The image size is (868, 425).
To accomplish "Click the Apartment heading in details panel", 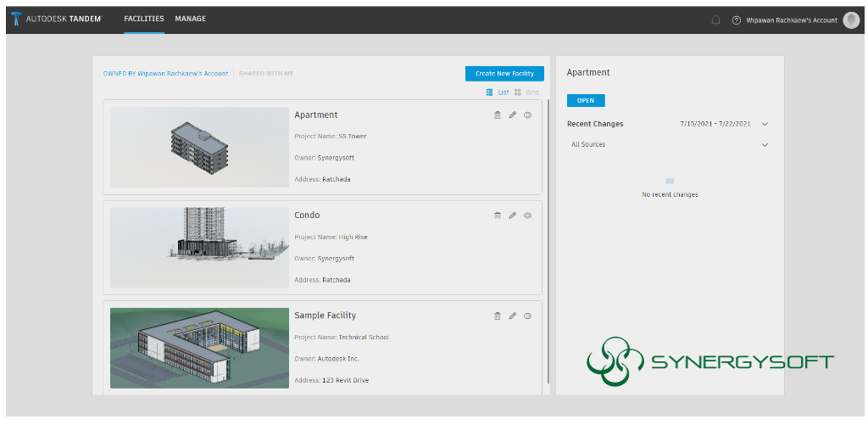I will (x=588, y=73).
